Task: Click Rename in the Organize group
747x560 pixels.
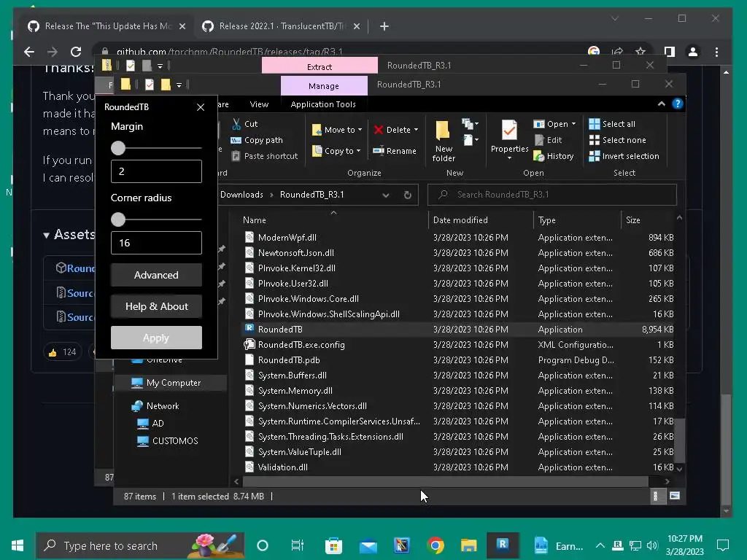Action: (x=395, y=151)
